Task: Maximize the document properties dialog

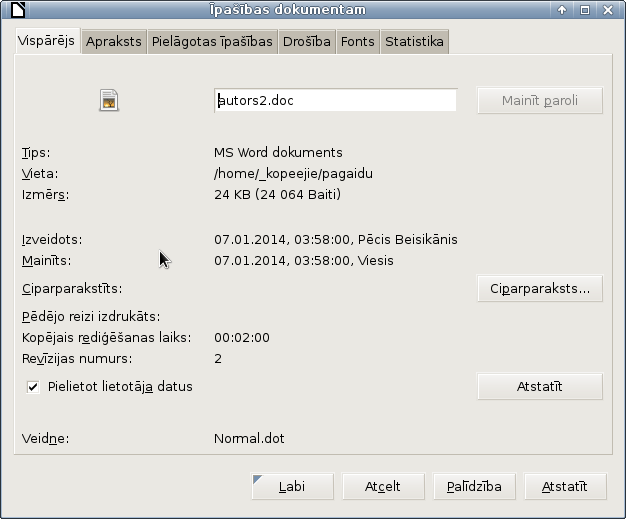Action: tap(585, 10)
